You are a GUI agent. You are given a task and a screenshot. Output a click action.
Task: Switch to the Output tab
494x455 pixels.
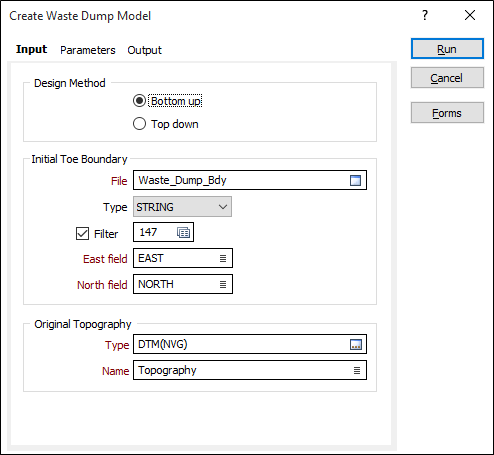(144, 50)
